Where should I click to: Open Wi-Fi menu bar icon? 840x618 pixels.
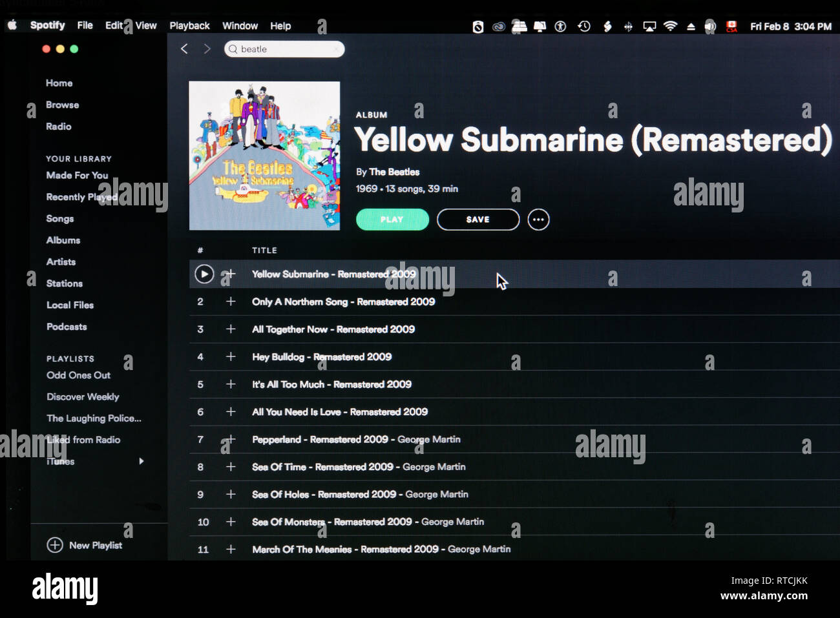coord(670,26)
